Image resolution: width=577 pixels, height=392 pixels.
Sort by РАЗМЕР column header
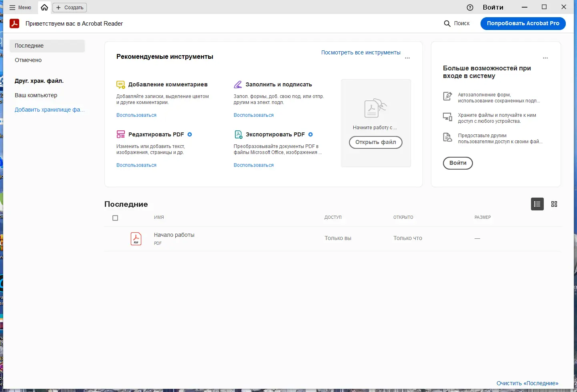[483, 217]
